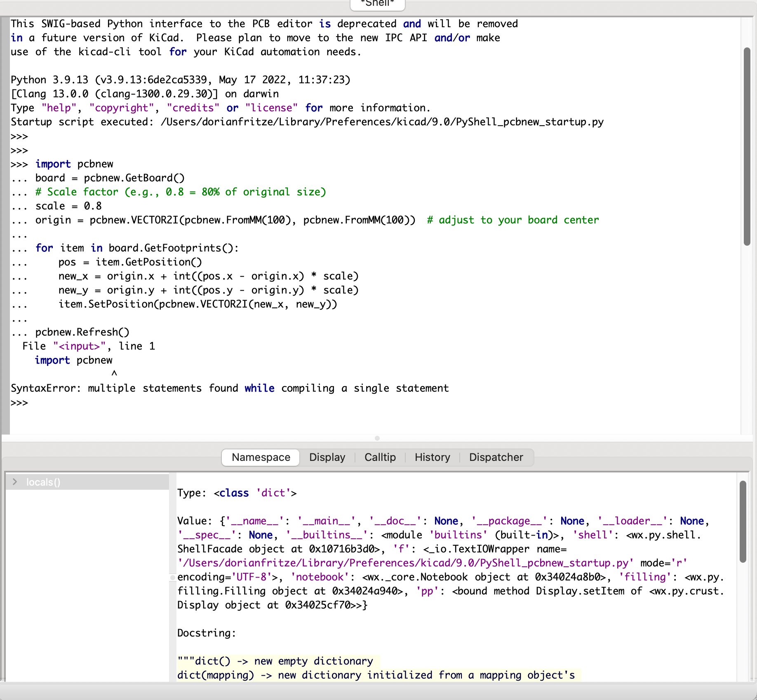Switch to the Display tab
The height and width of the screenshot is (700, 757).
coord(327,457)
